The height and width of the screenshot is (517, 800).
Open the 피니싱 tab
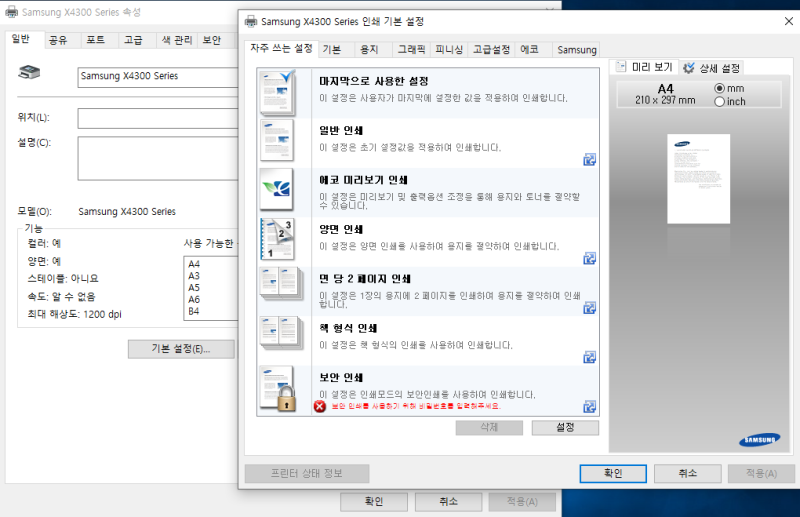(x=448, y=50)
